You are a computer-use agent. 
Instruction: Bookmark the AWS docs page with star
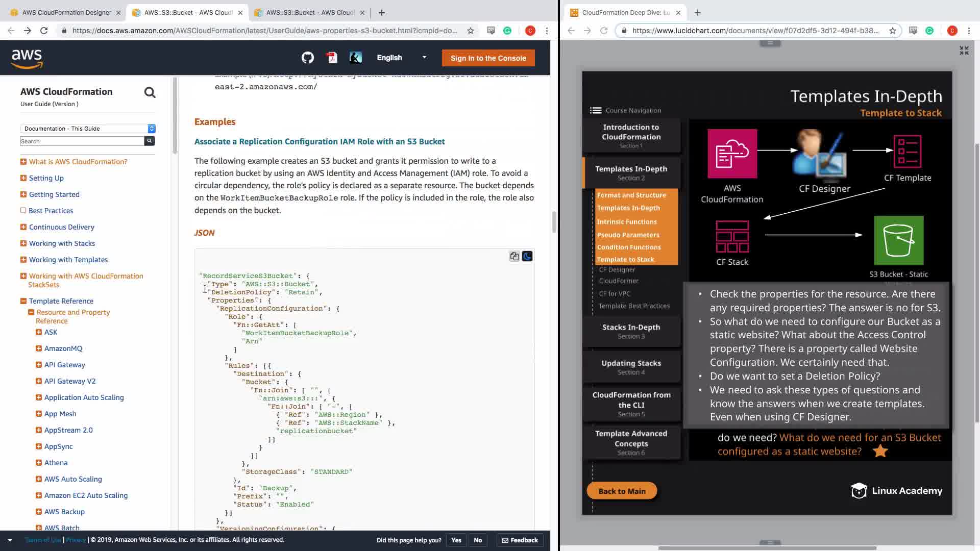[x=470, y=31]
